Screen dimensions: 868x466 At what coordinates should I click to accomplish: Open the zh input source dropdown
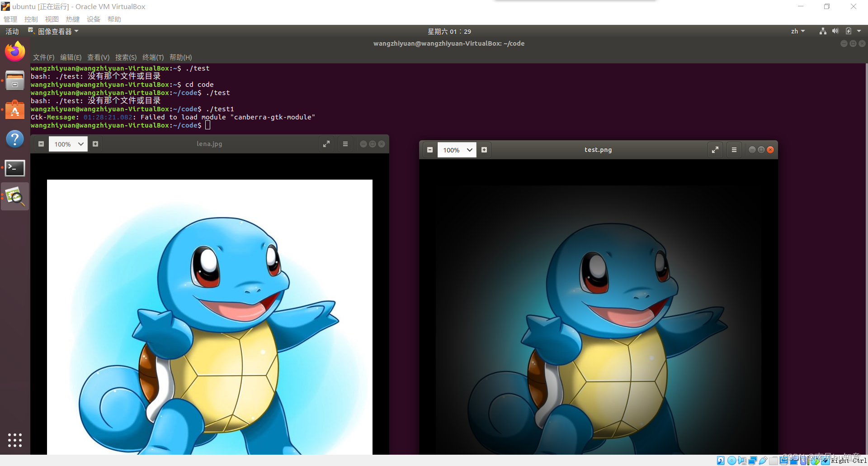(798, 31)
